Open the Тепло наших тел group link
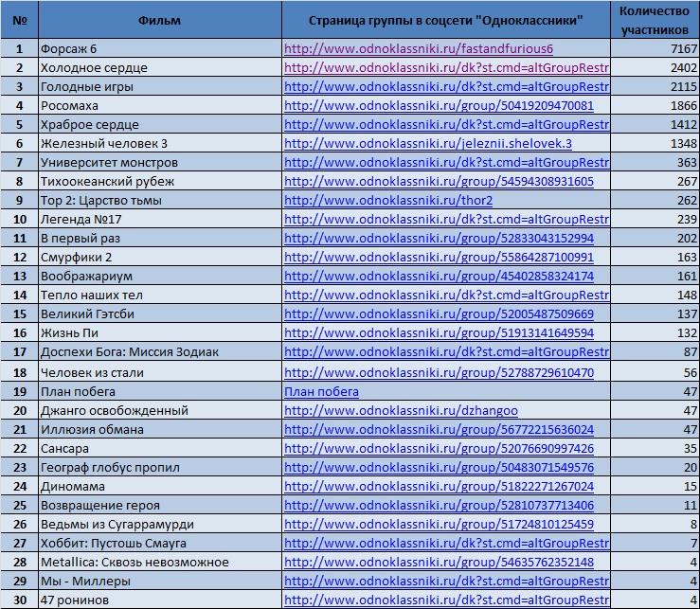This screenshot has width=700, height=609. pos(446,296)
